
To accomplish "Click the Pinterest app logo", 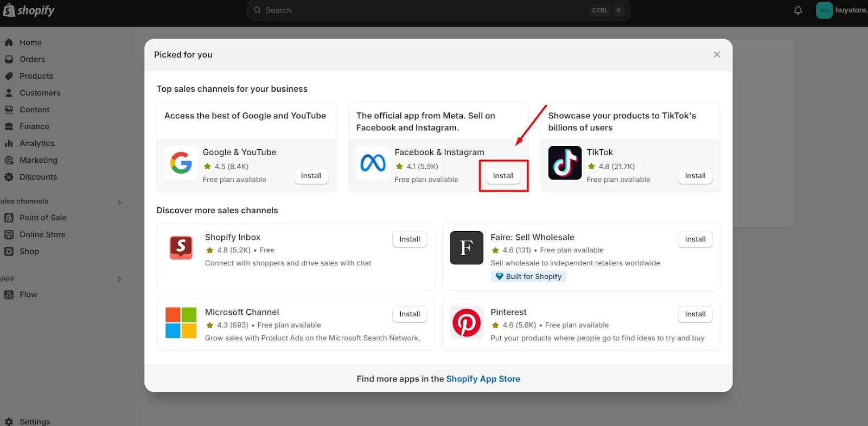I will click(x=467, y=322).
